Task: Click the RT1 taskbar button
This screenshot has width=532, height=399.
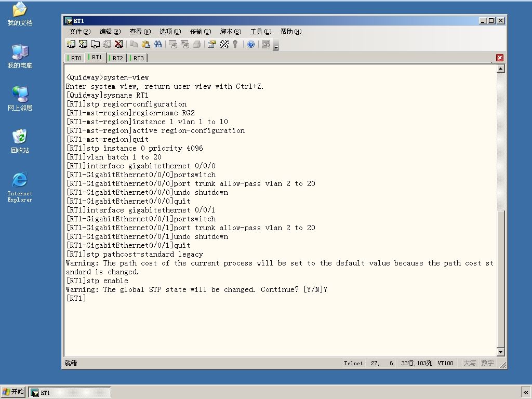Action: (x=70, y=392)
